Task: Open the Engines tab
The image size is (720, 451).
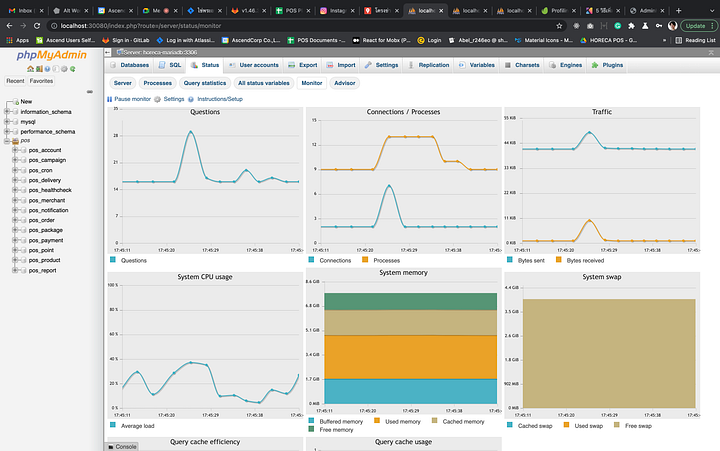Action: pyautogui.click(x=566, y=65)
